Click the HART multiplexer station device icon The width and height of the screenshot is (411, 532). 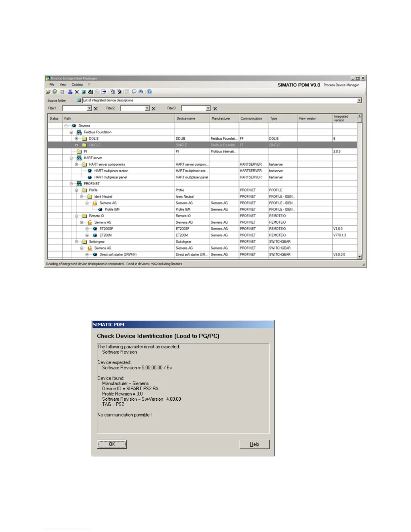(x=90, y=171)
